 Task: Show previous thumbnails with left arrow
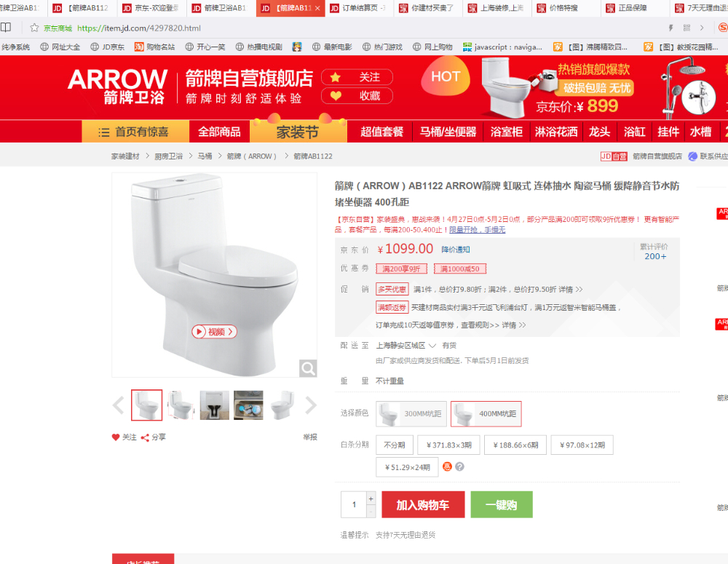tap(119, 405)
